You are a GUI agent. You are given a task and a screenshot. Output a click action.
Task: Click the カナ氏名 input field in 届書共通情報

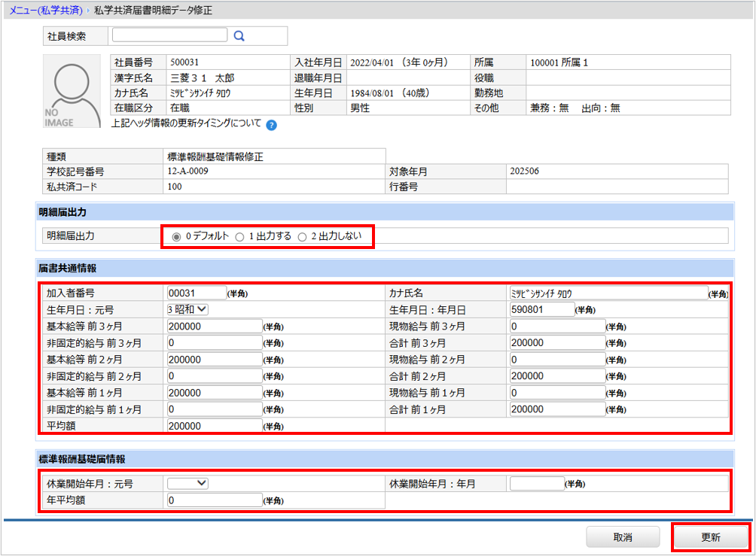[x=608, y=293]
